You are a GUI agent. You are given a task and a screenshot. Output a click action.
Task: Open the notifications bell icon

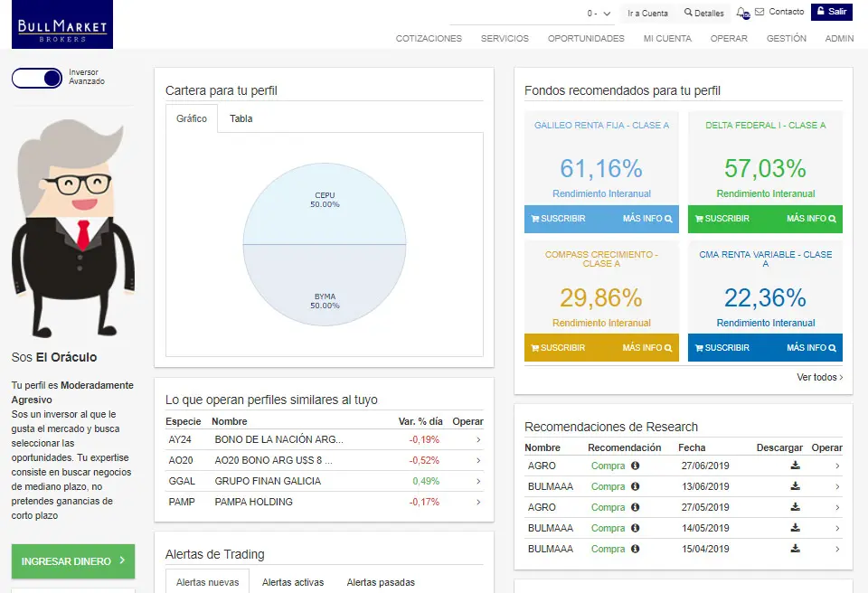click(x=741, y=12)
